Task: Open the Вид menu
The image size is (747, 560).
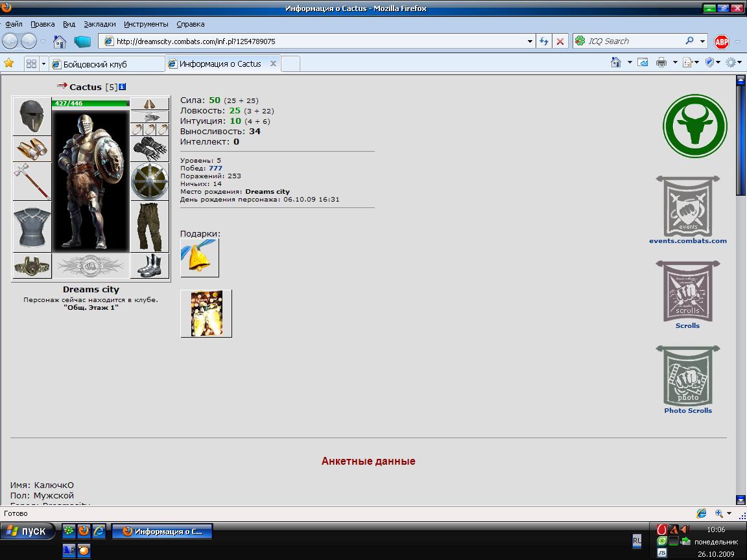Action: 69,24
